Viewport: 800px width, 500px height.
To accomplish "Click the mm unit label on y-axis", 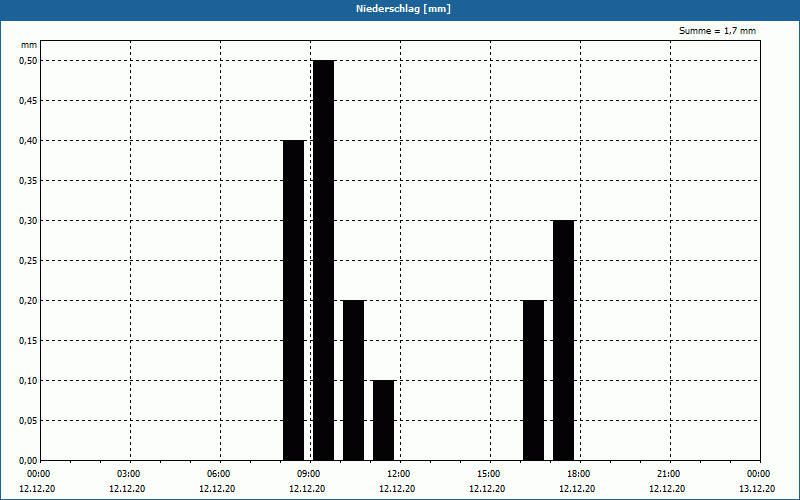I will pyautogui.click(x=29, y=46).
